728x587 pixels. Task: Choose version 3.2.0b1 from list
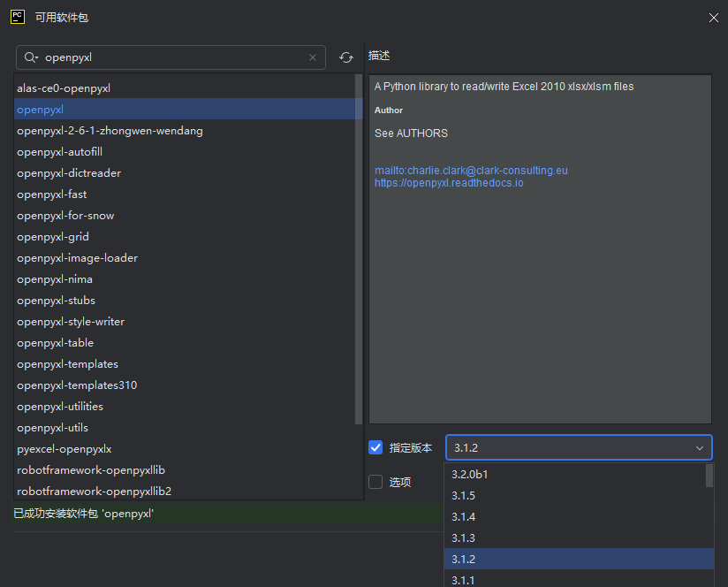(575, 474)
